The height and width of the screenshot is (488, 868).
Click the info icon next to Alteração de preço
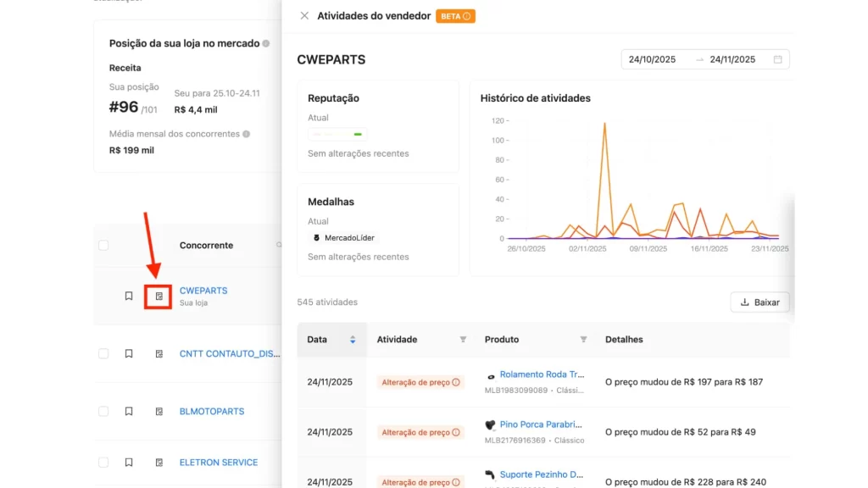pyautogui.click(x=457, y=382)
